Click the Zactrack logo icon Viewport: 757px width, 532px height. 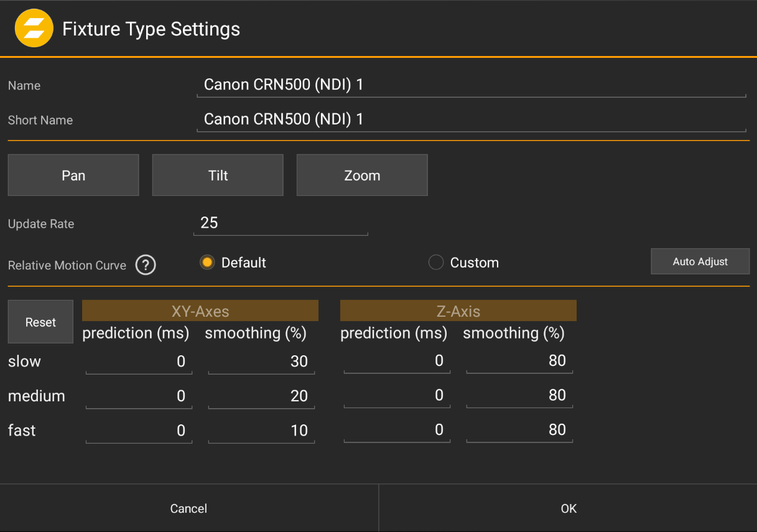[34, 28]
